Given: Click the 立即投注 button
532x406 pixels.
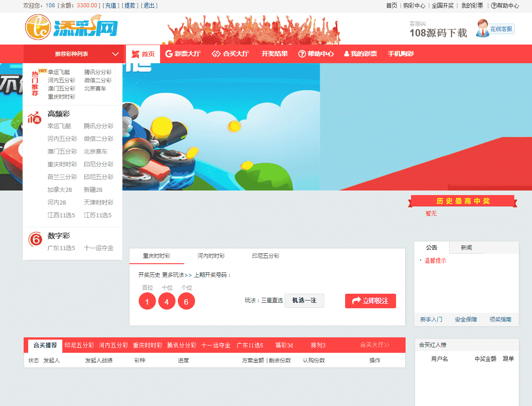Looking at the screenshot, I should 371,301.
